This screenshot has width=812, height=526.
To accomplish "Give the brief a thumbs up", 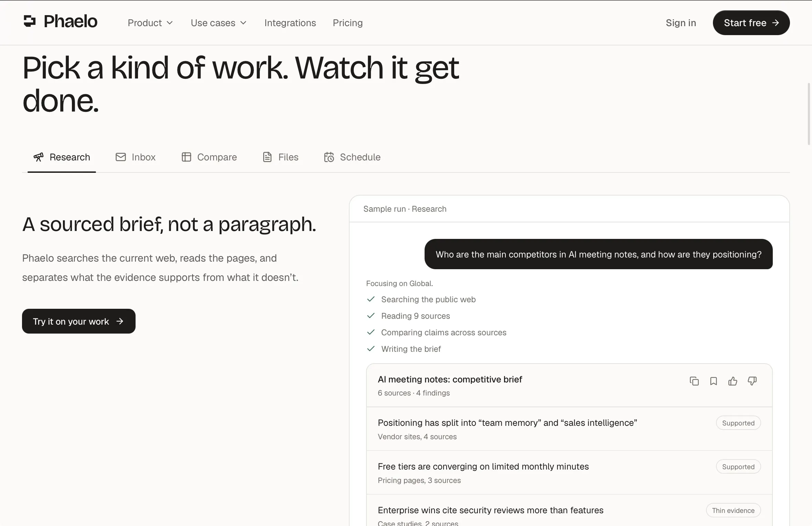I will pos(733,381).
